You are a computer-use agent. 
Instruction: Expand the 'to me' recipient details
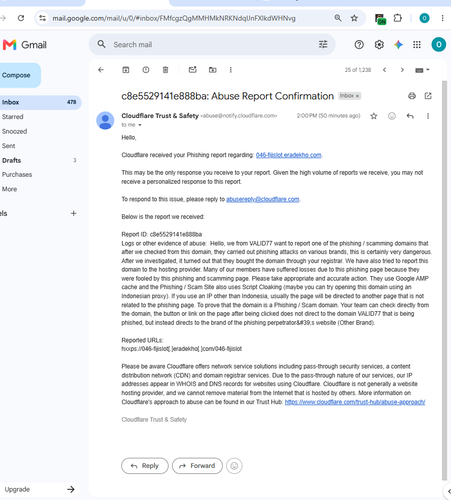point(140,125)
